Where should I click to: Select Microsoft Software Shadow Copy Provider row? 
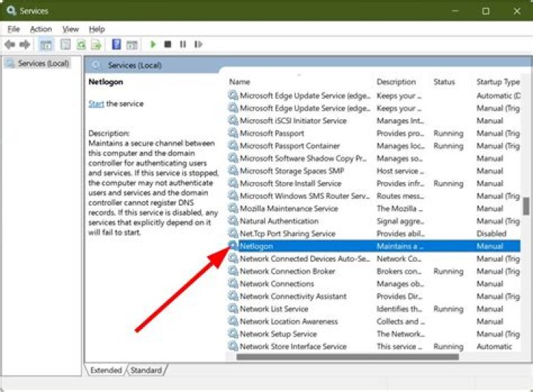pyautogui.click(x=374, y=158)
